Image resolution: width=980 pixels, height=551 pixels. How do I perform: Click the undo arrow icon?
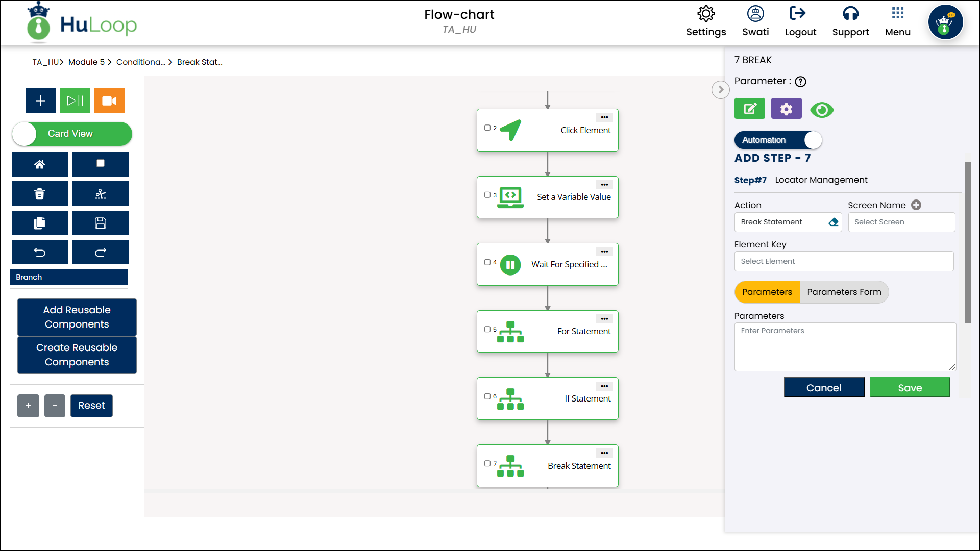39,252
